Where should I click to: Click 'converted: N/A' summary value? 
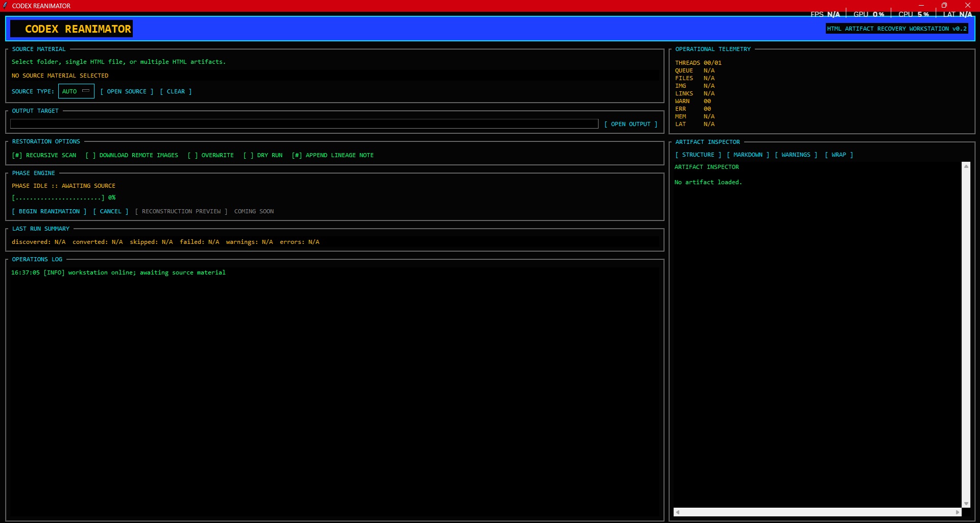[x=98, y=242]
